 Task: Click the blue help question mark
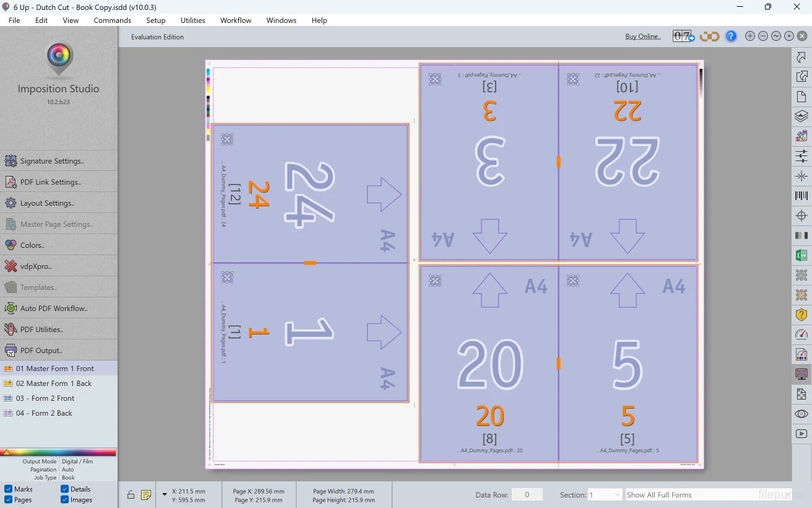731,37
